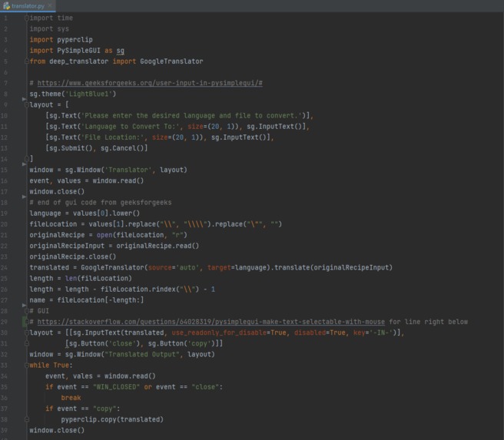This screenshot has width=504, height=440.
Task: Click 'import pyperclip' on line 3
Action: tap(61, 40)
